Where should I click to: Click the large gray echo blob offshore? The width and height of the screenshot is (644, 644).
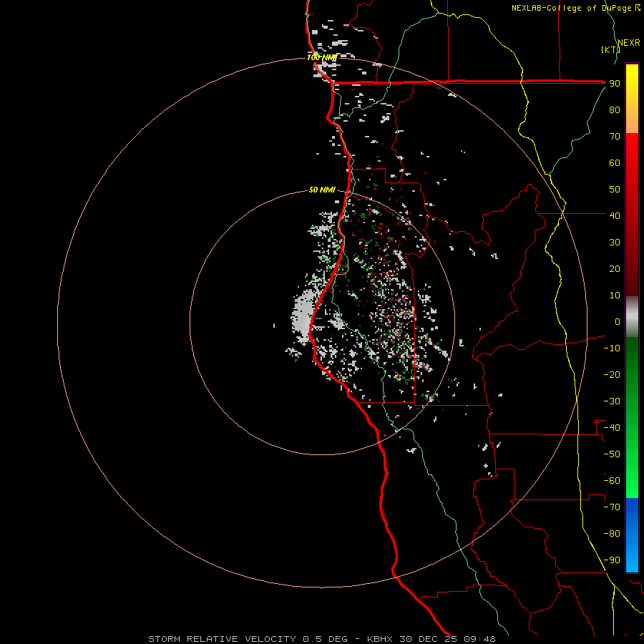[302, 316]
